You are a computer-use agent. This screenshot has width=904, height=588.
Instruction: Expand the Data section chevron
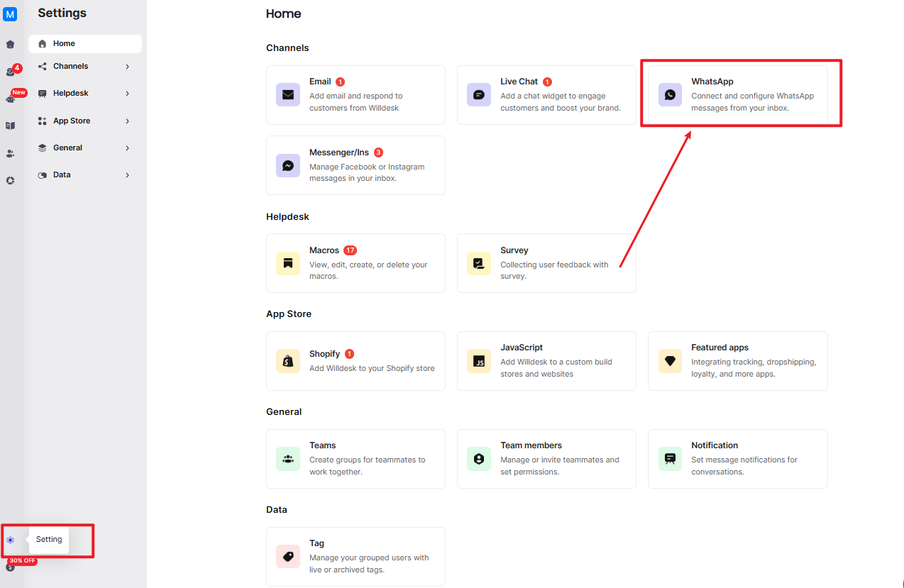(x=128, y=175)
